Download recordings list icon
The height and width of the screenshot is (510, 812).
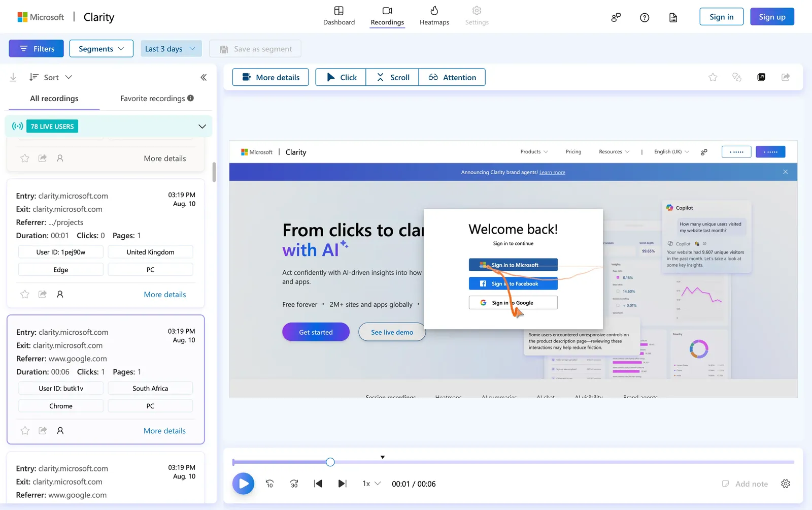[x=13, y=77]
